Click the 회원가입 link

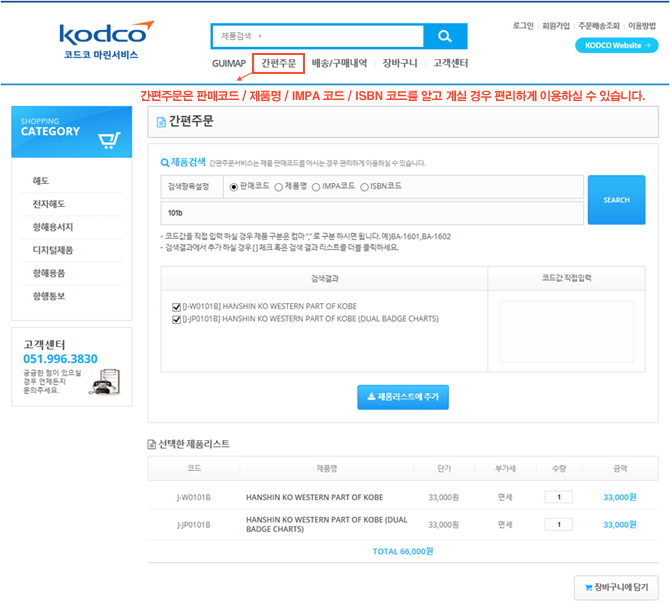(556, 26)
